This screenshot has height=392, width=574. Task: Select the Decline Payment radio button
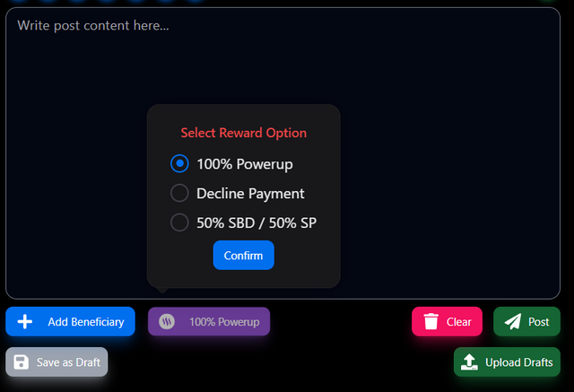point(179,193)
